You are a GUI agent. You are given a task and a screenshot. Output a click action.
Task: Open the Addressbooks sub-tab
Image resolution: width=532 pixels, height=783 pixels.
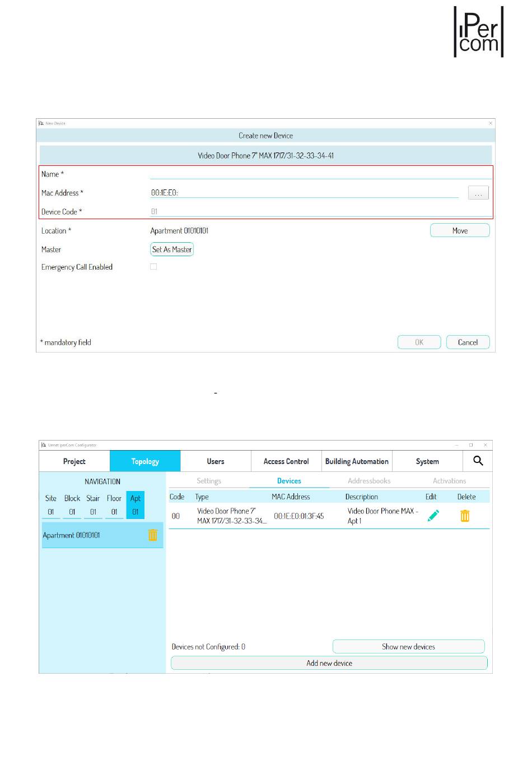[369, 481]
